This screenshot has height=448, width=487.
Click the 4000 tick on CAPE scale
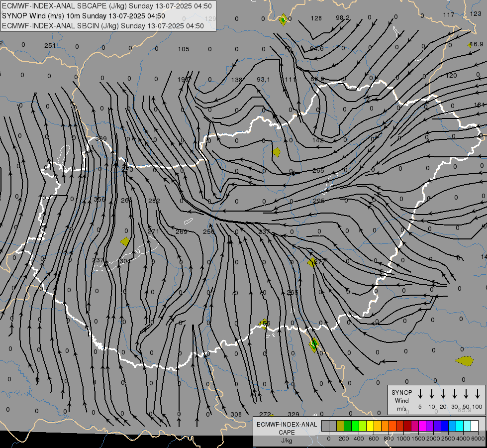(463, 439)
